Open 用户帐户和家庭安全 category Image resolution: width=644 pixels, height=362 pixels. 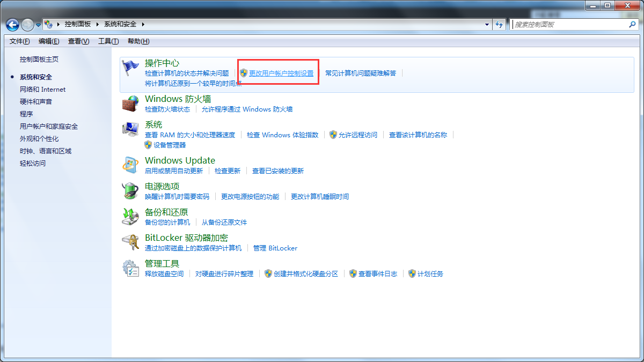point(49,127)
